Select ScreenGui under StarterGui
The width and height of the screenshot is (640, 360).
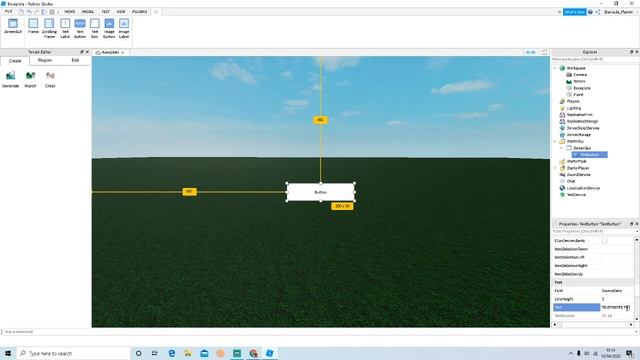582,148
